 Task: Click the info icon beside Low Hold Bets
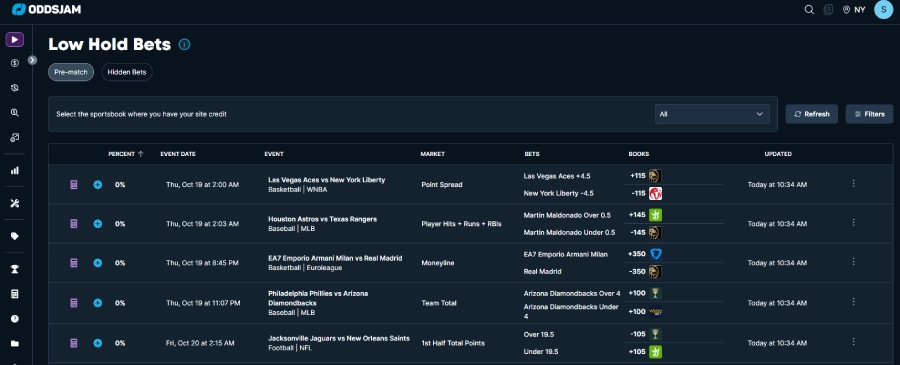184,44
